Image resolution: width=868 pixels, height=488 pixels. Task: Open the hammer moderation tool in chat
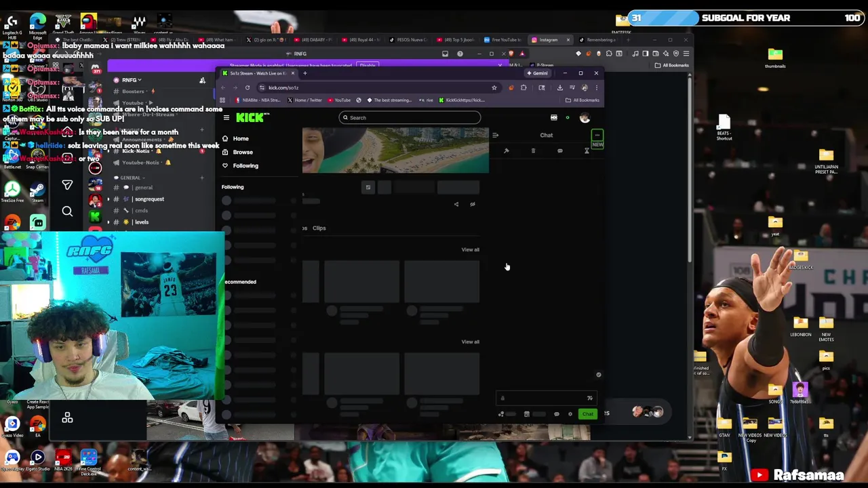(x=506, y=150)
